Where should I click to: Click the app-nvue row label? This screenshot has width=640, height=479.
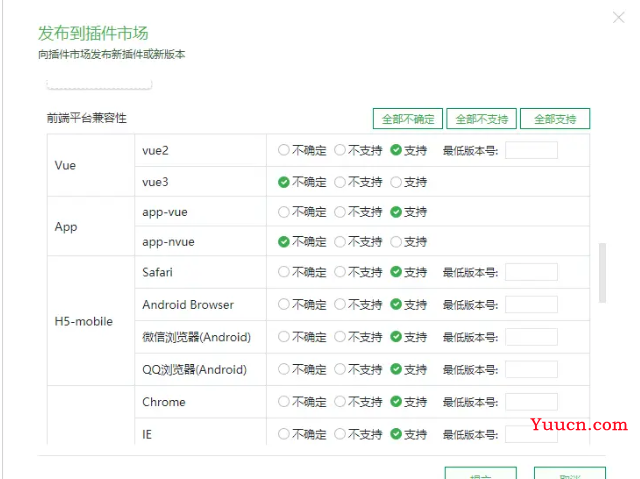(x=168, y=242)
